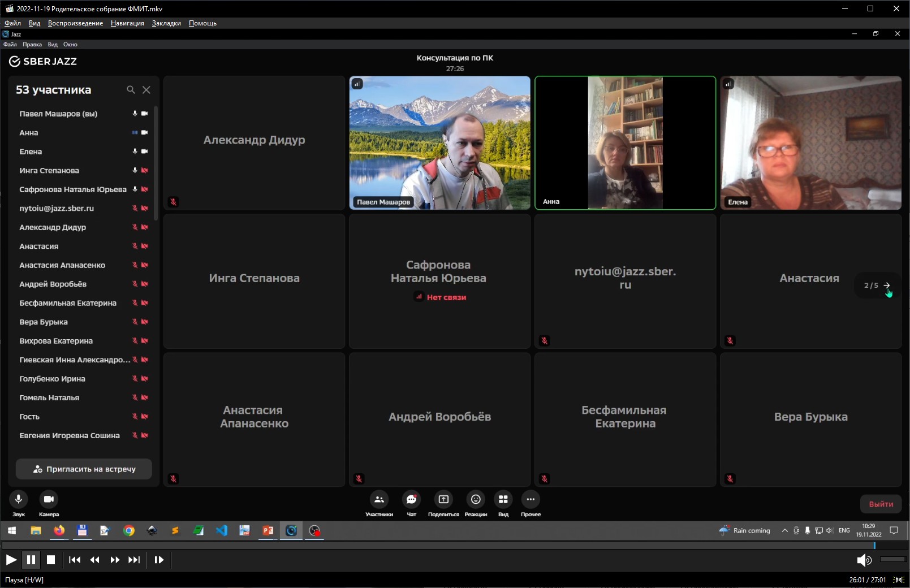Open the Воспроизведение menu
Image resolution: width=910 pixels, height=588 pixels.
(75, 23)
